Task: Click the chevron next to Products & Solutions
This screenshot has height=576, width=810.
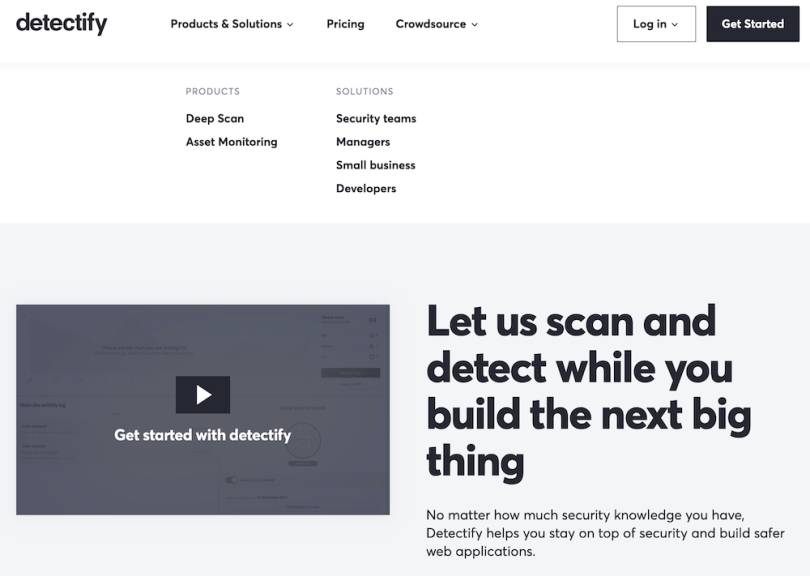Action: click(x=290, y=25)
